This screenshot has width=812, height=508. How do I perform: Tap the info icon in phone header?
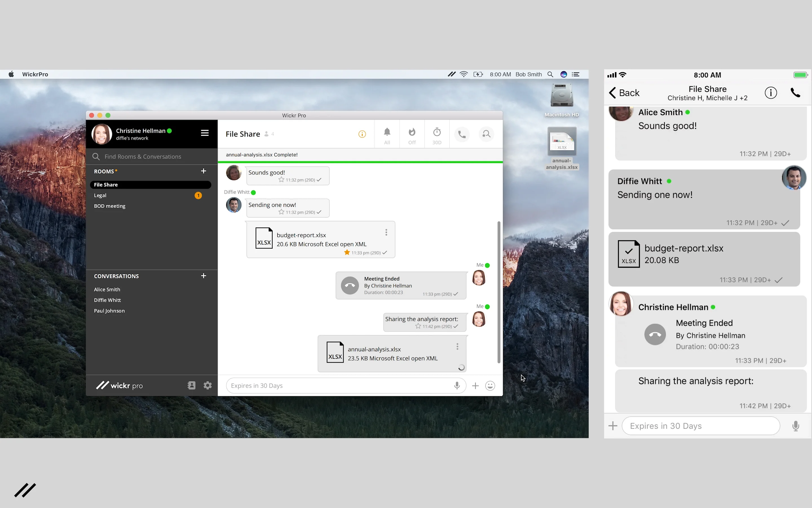click(x=771, y=93)
